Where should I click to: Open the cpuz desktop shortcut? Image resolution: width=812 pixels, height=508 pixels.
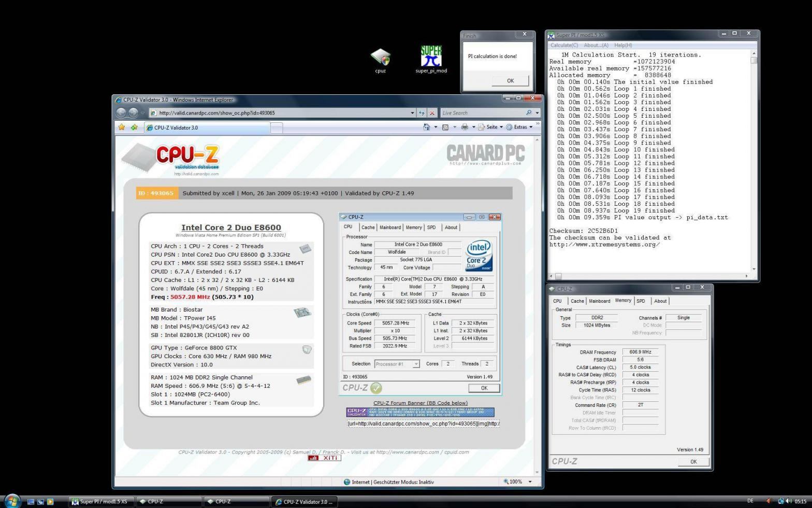pyautogui.click(x=380, y=61)
